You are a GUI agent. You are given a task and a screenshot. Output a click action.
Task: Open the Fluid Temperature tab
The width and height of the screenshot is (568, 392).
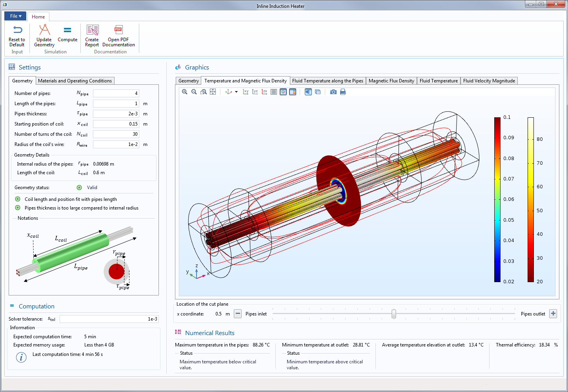[439, 81]
